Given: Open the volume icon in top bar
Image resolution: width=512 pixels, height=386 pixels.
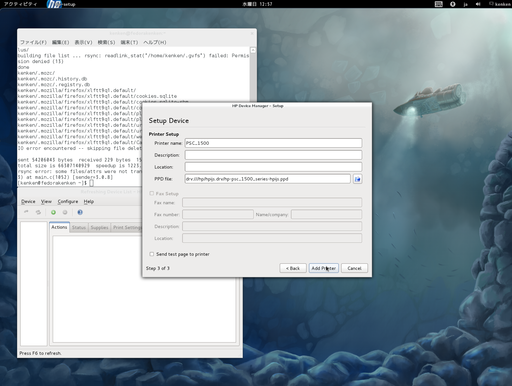Looking at the screenshot, I should 478,4.
